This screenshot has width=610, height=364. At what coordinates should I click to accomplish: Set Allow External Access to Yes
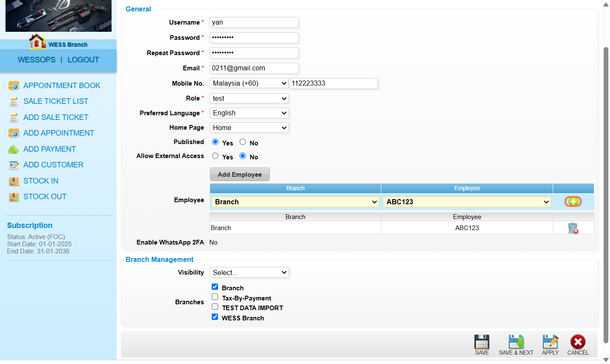point(215,156)
